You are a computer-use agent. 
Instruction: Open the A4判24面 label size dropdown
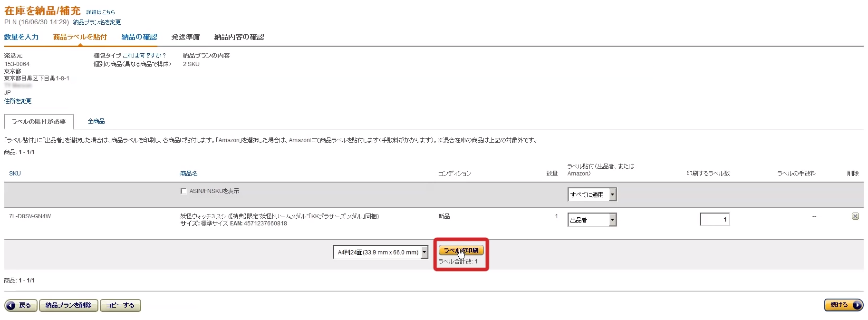click(x=380, y=252)
